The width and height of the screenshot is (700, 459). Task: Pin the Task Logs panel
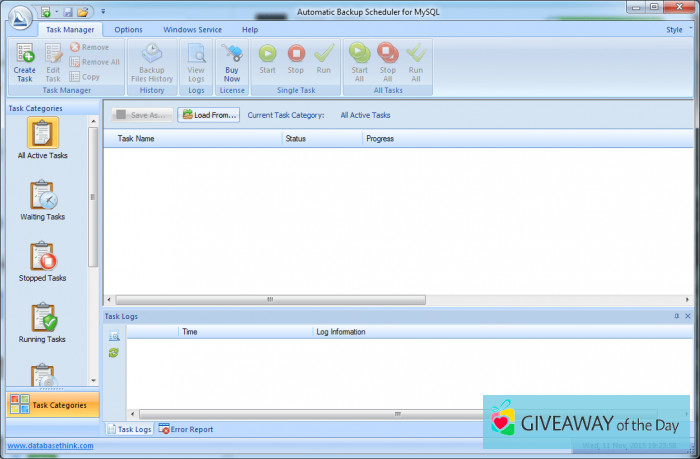click(x=677, y=316)
